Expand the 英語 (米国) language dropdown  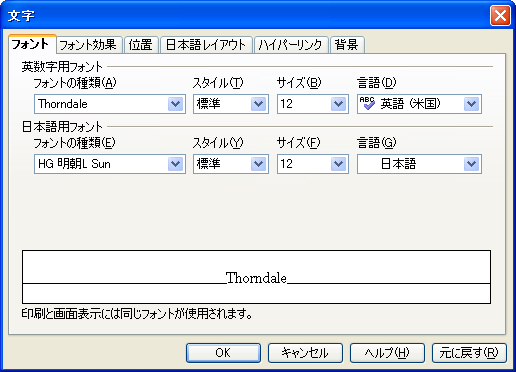(x=471, y=104)
